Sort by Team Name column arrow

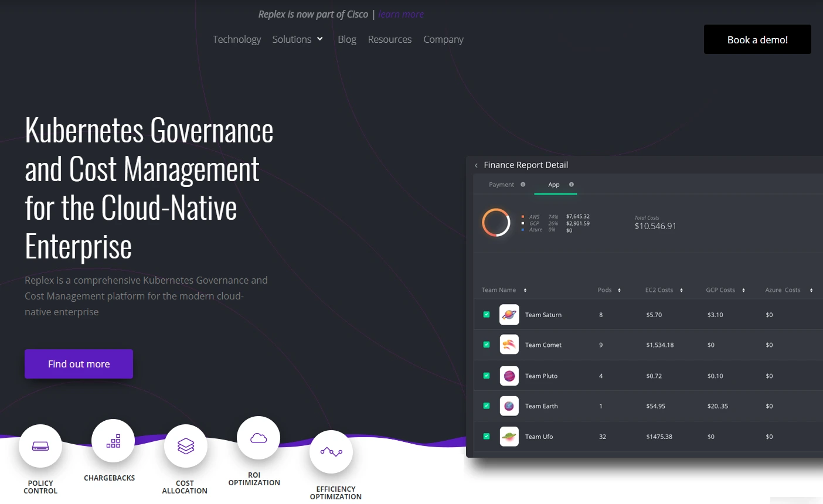click(x=525, y=290)
